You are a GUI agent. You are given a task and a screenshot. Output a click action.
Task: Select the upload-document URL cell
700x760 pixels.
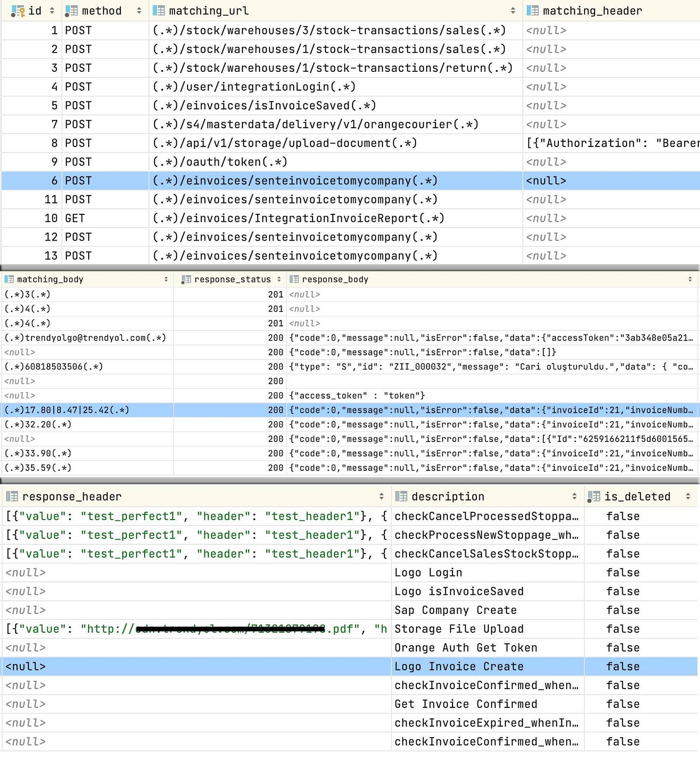click(x=336, y=143)
